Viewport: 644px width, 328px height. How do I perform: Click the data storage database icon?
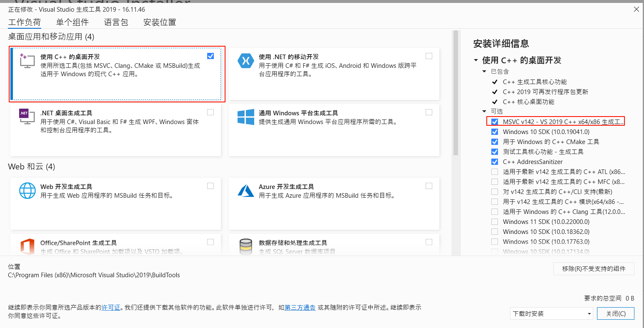[x=246, y=246]
